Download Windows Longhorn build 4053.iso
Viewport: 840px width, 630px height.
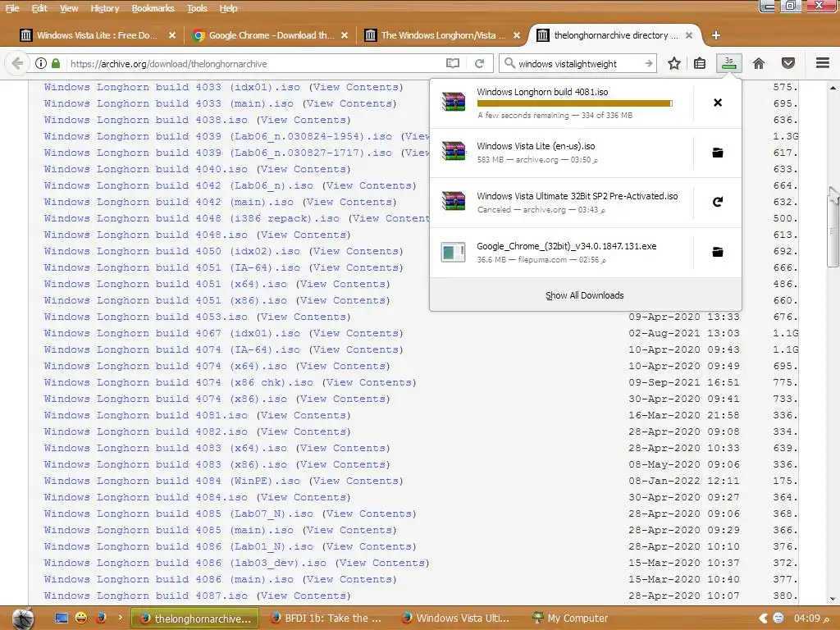point(146,317)
